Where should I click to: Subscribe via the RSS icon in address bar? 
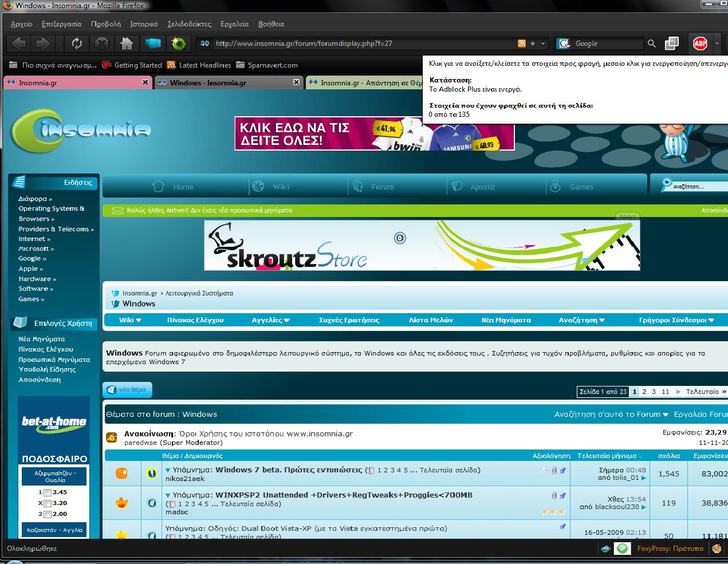point(522,44)
